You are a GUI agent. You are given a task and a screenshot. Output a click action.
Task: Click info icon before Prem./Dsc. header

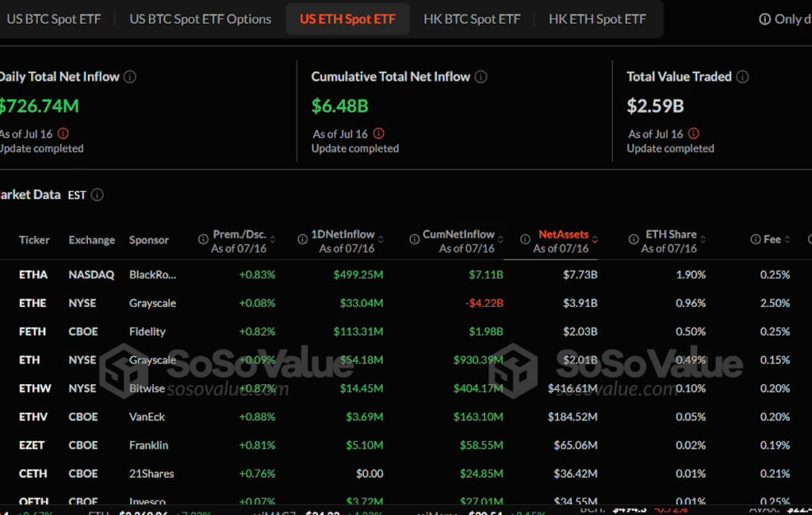pyautogui.click(x=203, y=240)
